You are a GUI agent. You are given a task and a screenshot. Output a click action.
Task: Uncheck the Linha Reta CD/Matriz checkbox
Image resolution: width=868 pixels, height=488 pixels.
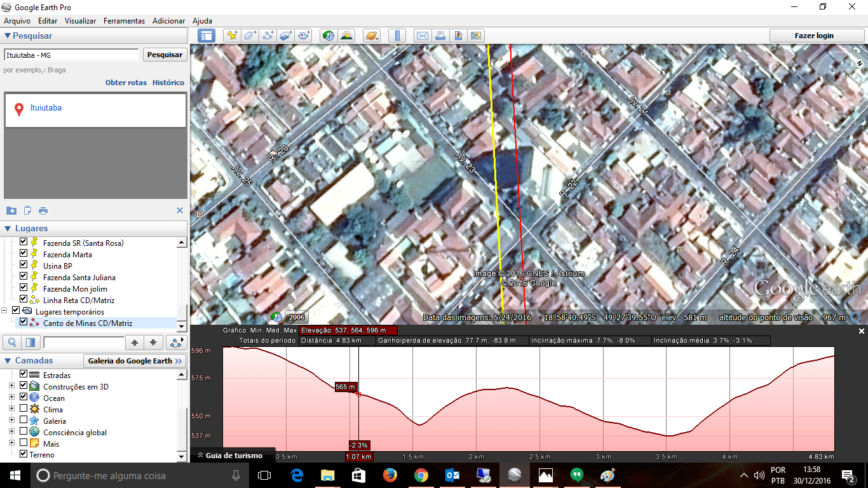24,300
